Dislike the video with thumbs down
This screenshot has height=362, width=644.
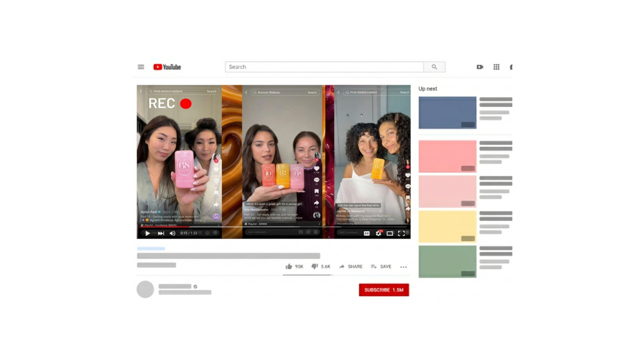315,266
